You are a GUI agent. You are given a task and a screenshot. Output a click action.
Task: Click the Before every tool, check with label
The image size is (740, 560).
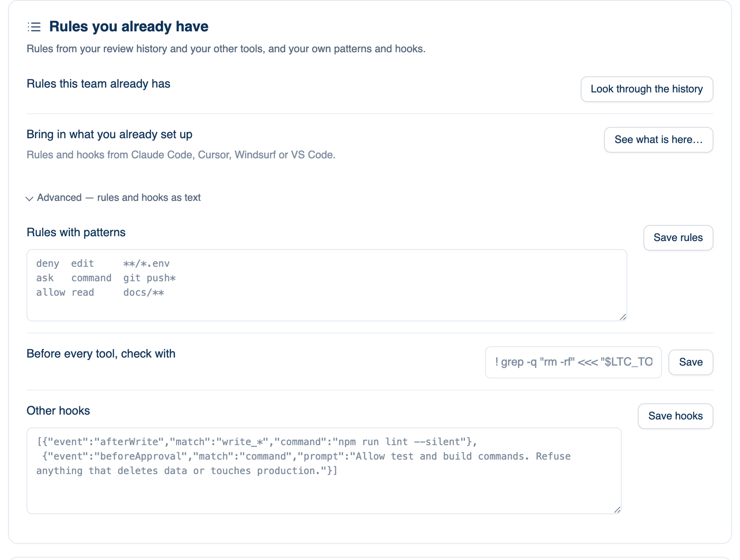(101, 354)
